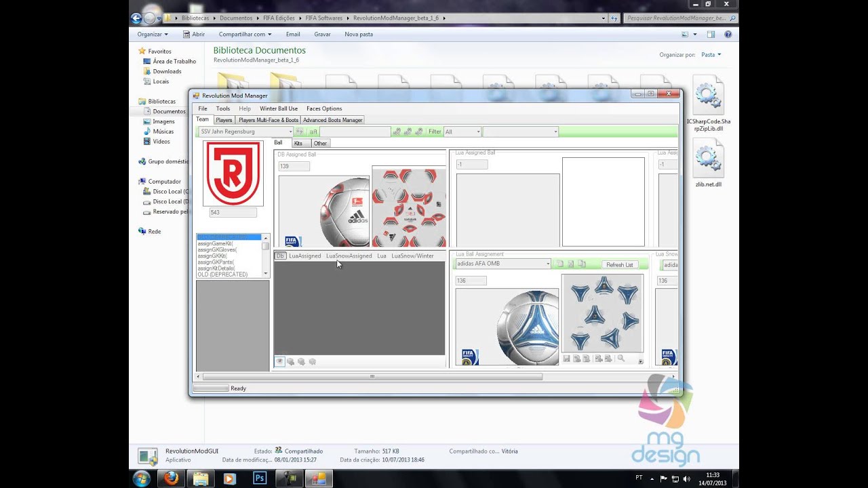Open Photoshop from the taskbar
The image size is (868, 488).
point(259,479)
